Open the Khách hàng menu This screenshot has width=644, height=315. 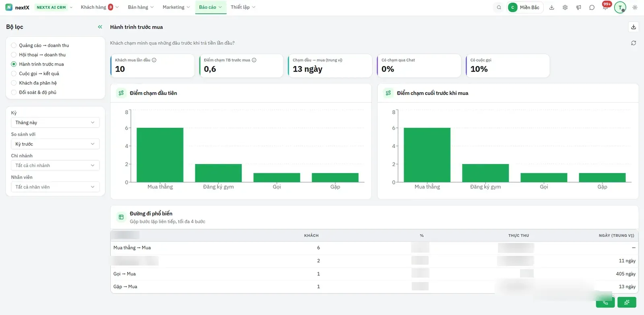(x=99, y=7)
